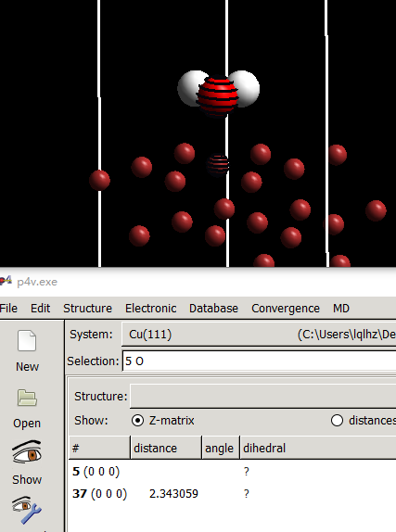The width and height of the screenshot is (396, 532).
Task: Open the Structure menu
Action: (x=87, y=308)
